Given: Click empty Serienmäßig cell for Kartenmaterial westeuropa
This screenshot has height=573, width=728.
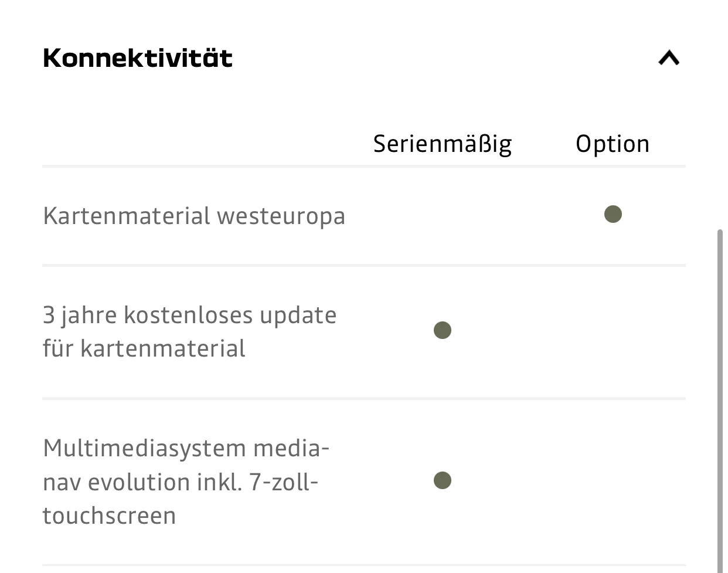Looking at the screenshot, I should [443, 215].
